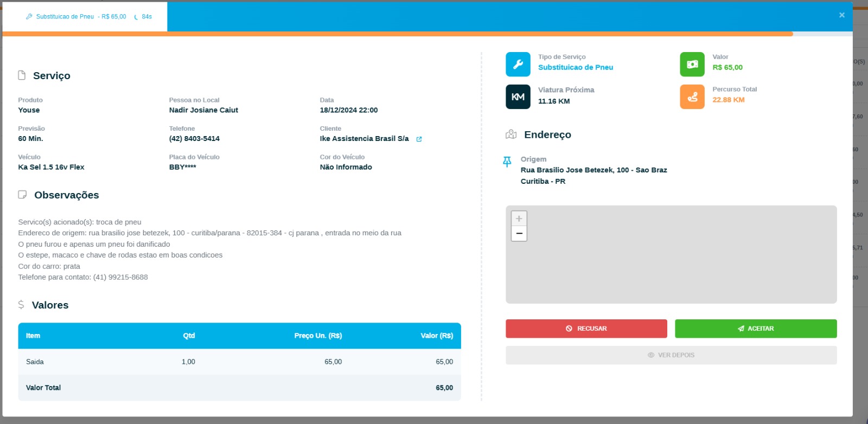Click the Valor (R$) column header
Image resolution: width=868 pixels, height=424 pixels.
pos(437,336)
